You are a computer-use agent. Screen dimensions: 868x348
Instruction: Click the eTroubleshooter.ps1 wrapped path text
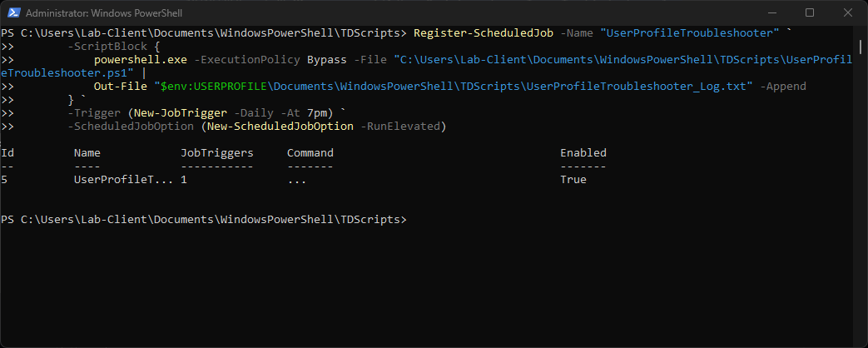pos(67,73)
